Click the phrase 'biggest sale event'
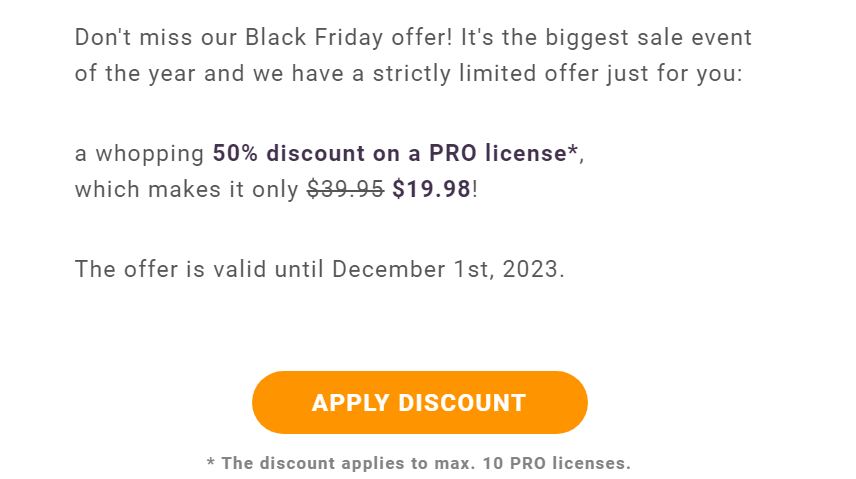 649,38
